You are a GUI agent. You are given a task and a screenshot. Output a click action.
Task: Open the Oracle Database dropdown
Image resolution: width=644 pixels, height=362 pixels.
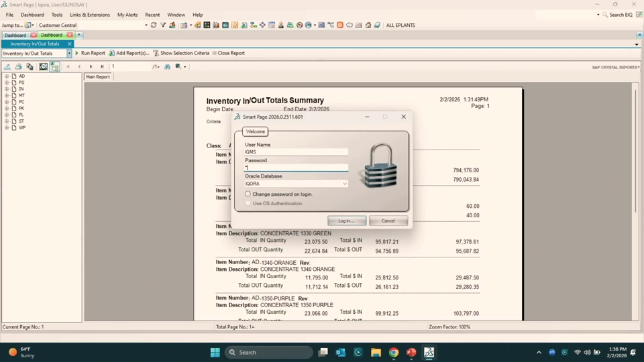(345, 184)
